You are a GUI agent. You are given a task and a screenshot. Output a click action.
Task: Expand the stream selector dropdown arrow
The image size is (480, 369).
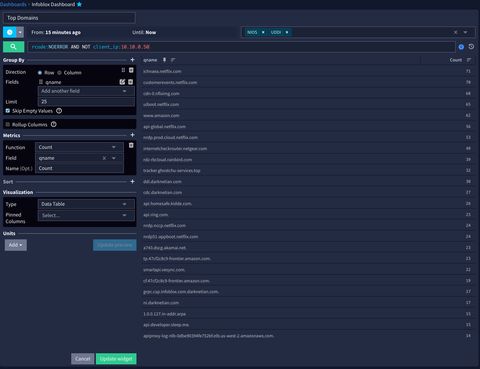pos(465,32)
